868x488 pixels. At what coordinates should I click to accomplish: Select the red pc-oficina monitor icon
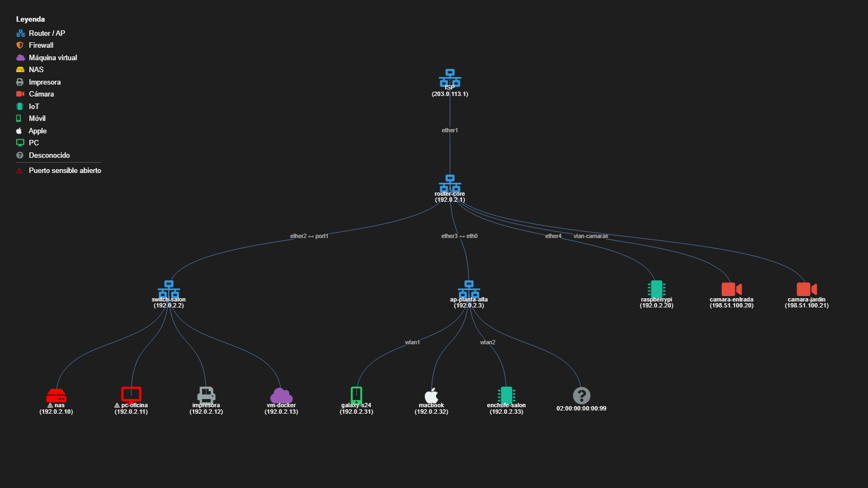coord(131,395)
